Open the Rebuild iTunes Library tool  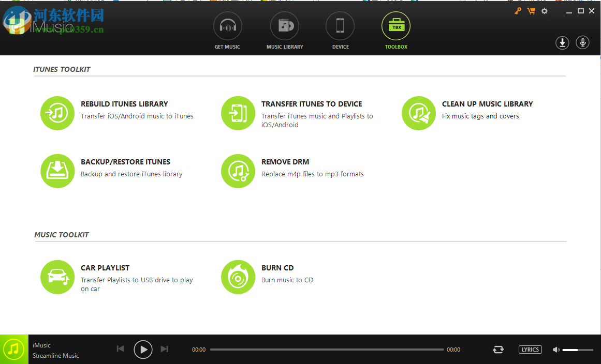click(57, 113)
